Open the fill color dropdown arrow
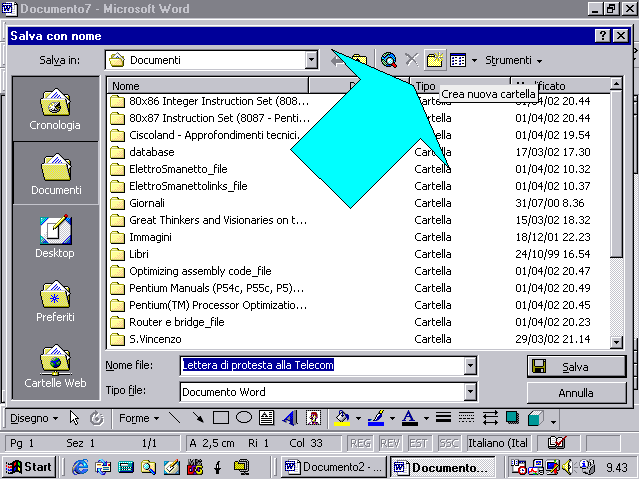Screen dimensions: 639x479 pos(358,419)
